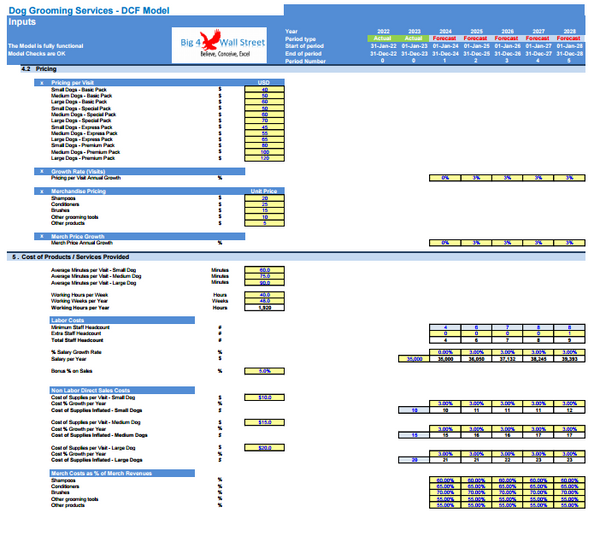Select Cost of Supplies per Visit - Small Dog input

click(264, 397)
